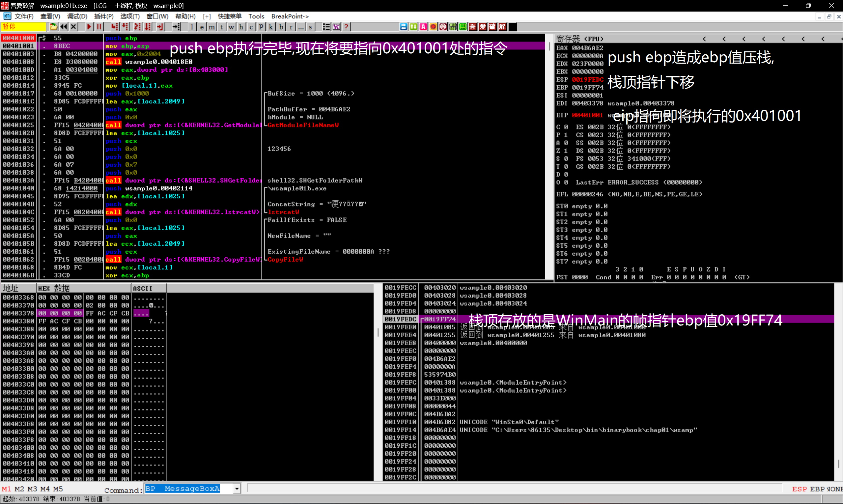Toggle the parity flag P value

566,135
